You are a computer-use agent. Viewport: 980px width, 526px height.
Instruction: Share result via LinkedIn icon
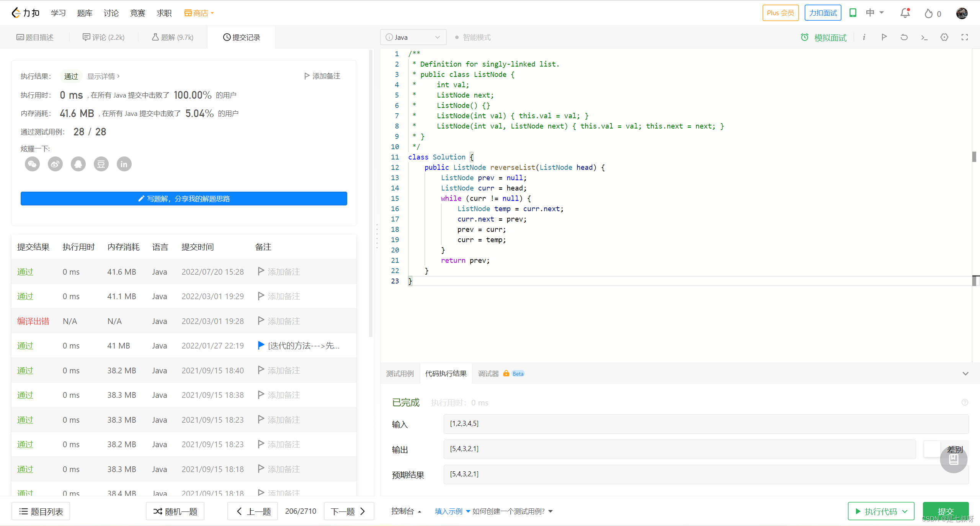124,164
